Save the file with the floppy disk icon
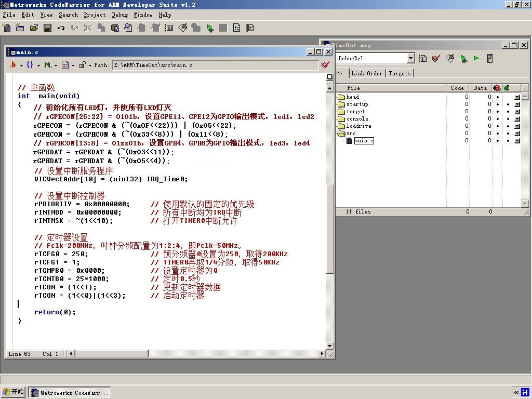The height and width of the screenshot is (399, 532). click(x=47, y=28)
